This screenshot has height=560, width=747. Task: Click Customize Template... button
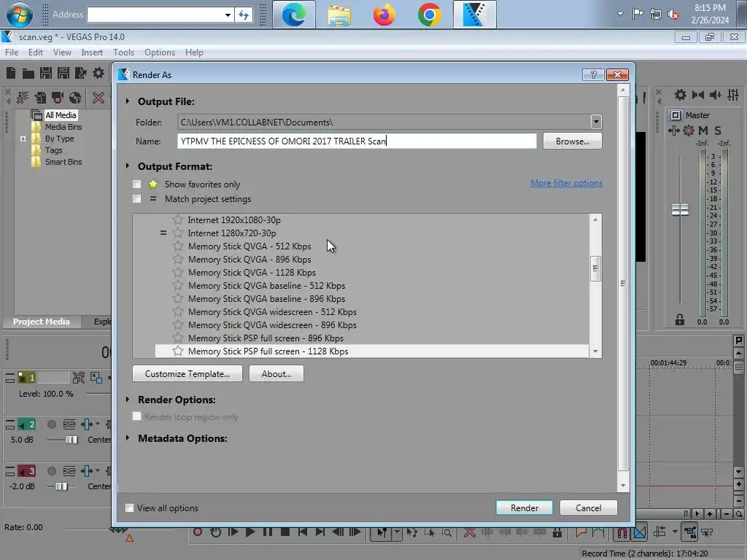point(187,374)
